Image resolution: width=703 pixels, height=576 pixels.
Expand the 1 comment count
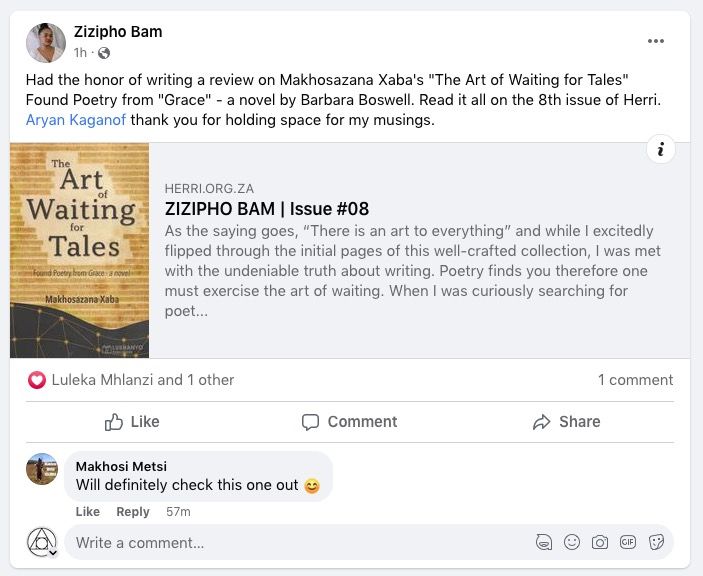point(635,380)
